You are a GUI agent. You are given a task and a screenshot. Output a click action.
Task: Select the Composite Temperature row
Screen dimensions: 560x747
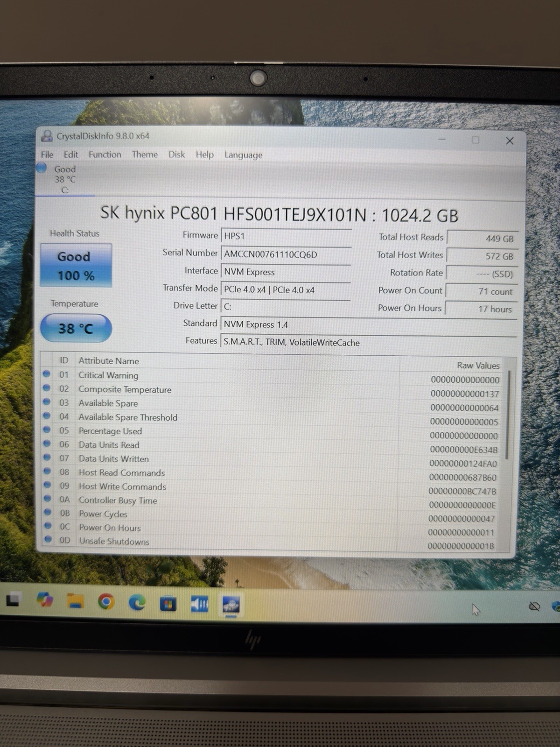pyautogui.click(x=273, y=391)
